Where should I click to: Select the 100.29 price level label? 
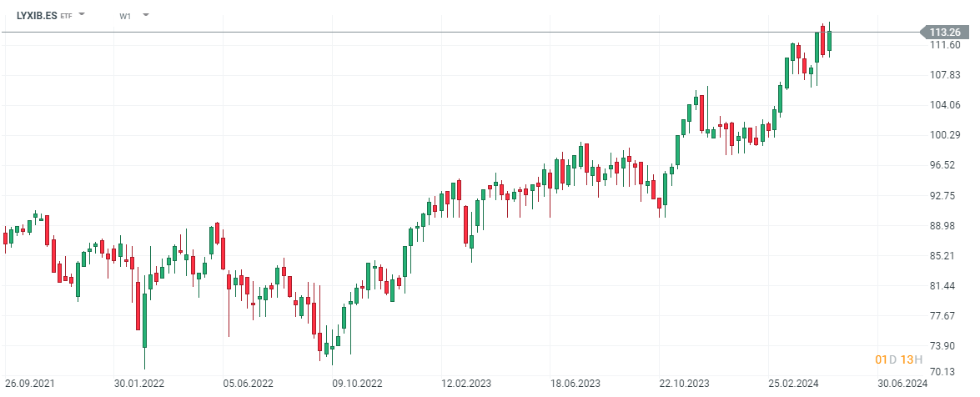pos(943,135)
